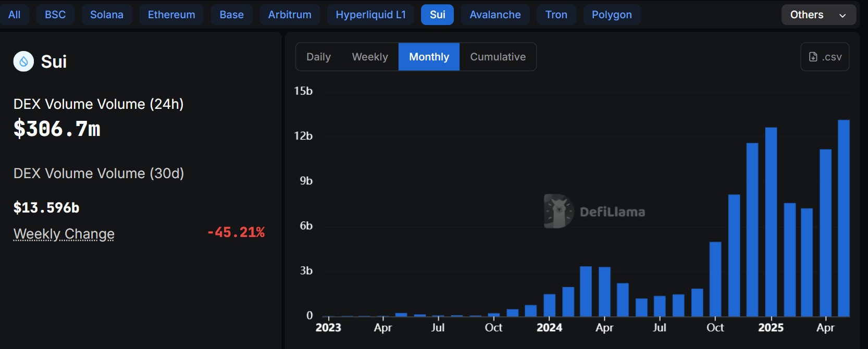The height and width of the screenshot is (349, 868).
Task: Switch chart to Weekly view
Action: coord(370,57)
